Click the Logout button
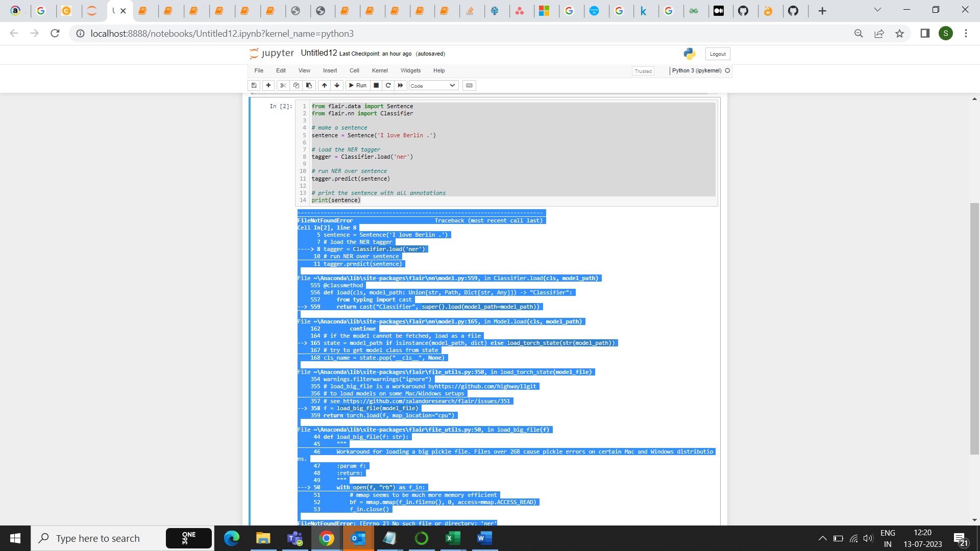The width and height of the screenshot is (980, 551). 717,54
